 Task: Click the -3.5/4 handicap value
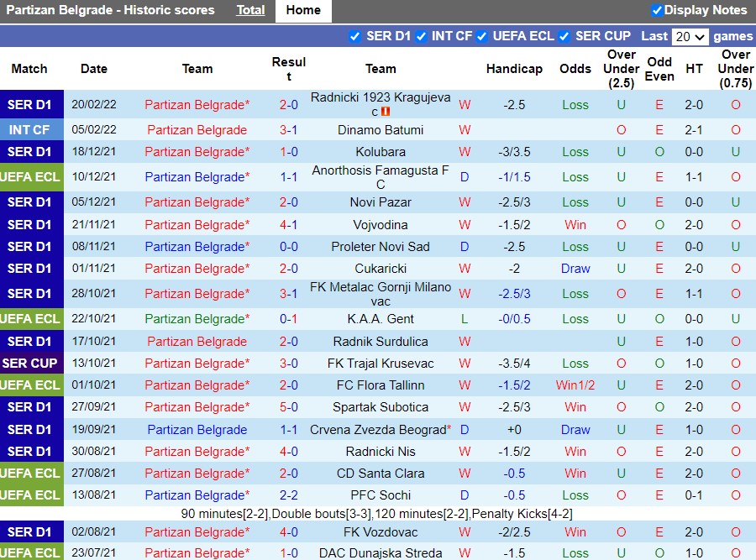click(x=514, y=364)
